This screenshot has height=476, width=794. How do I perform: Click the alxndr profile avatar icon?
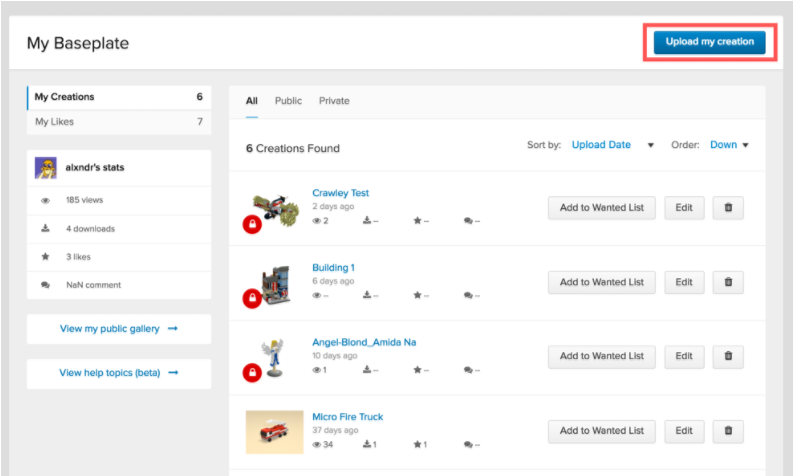46,168
